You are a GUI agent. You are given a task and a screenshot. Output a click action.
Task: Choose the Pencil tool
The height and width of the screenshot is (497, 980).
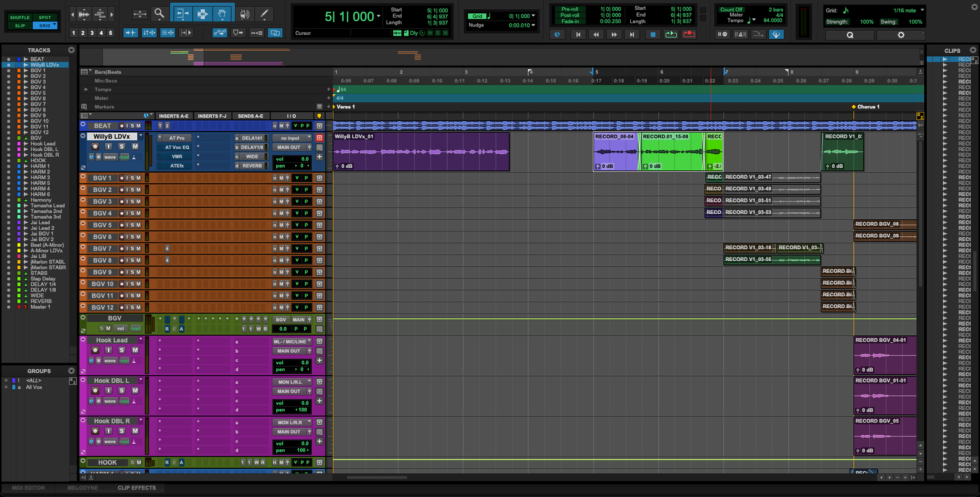point(265,13)
